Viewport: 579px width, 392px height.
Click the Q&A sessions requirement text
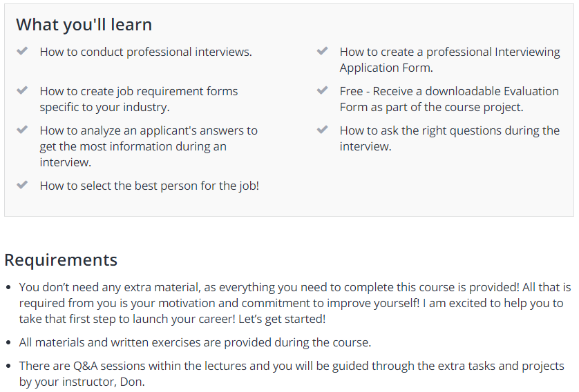coord(292,373)
